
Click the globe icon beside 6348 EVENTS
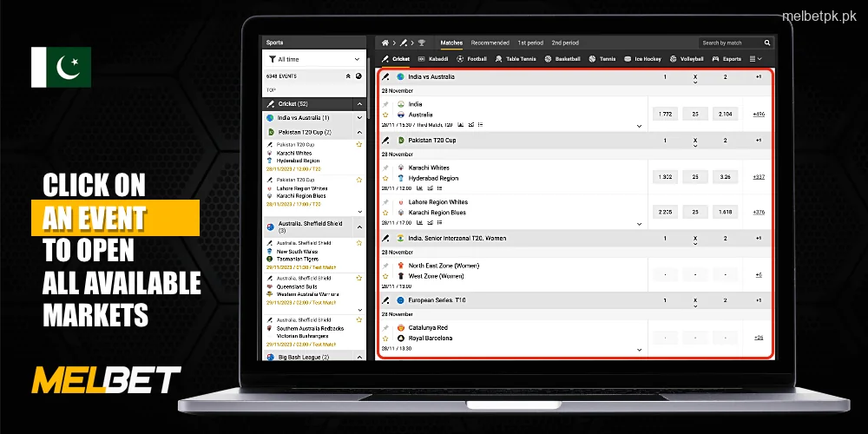(358, 76)
